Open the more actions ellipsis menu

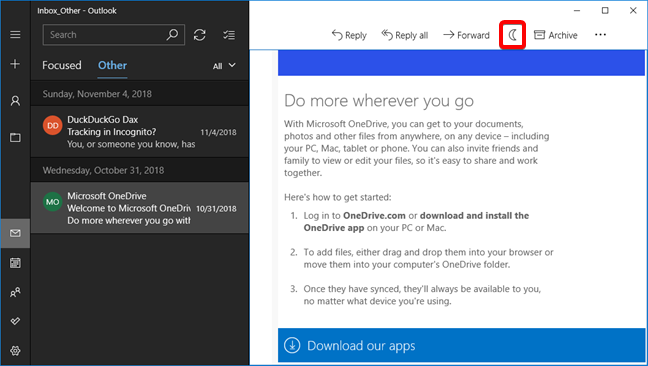pyautogui.click(x=600, y=35)
